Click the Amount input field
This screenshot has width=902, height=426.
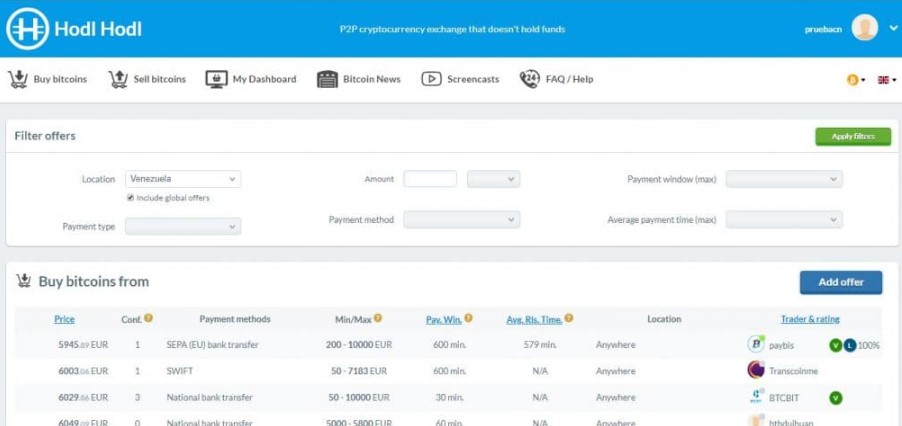pyautogui.click(x=430, y=179)
